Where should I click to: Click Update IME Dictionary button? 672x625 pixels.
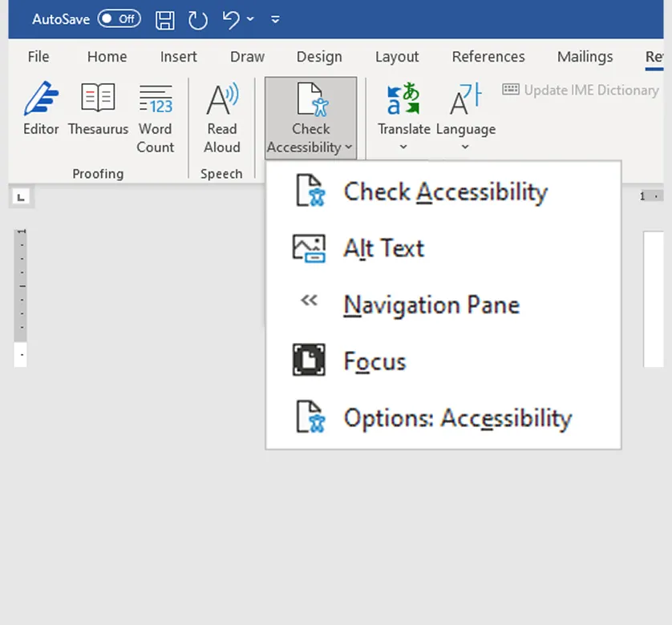pos(581,90)
